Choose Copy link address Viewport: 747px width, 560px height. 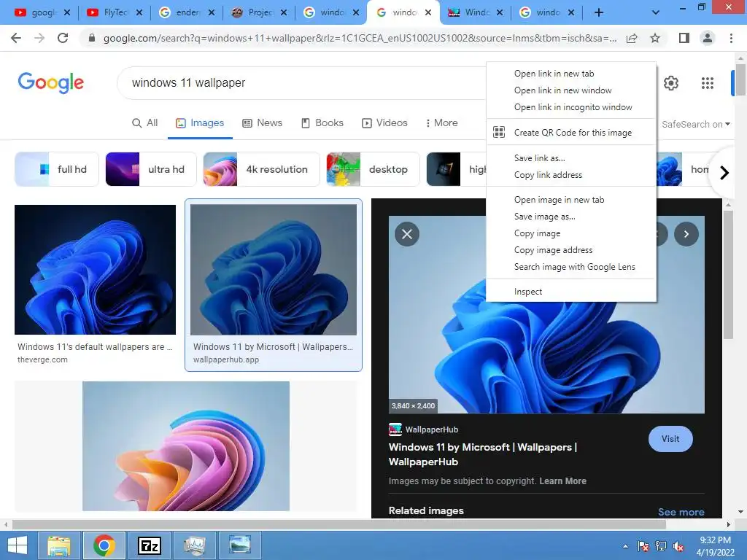(571, 175)
